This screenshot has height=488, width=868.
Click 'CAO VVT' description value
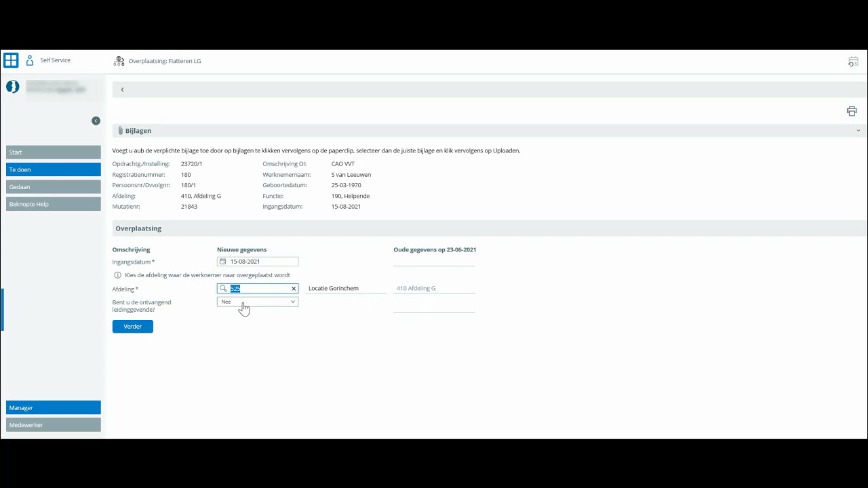click(x=343, y=164)
